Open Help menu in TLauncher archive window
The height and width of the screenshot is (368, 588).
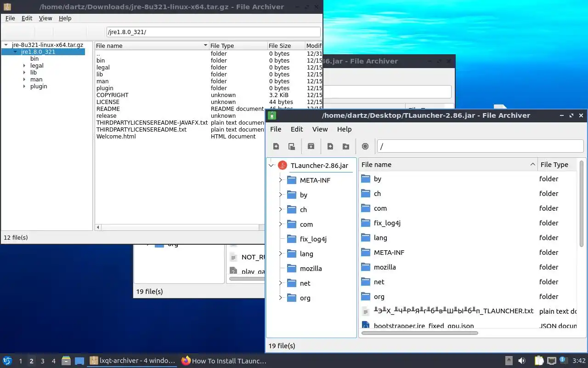[x=345, y=129]
